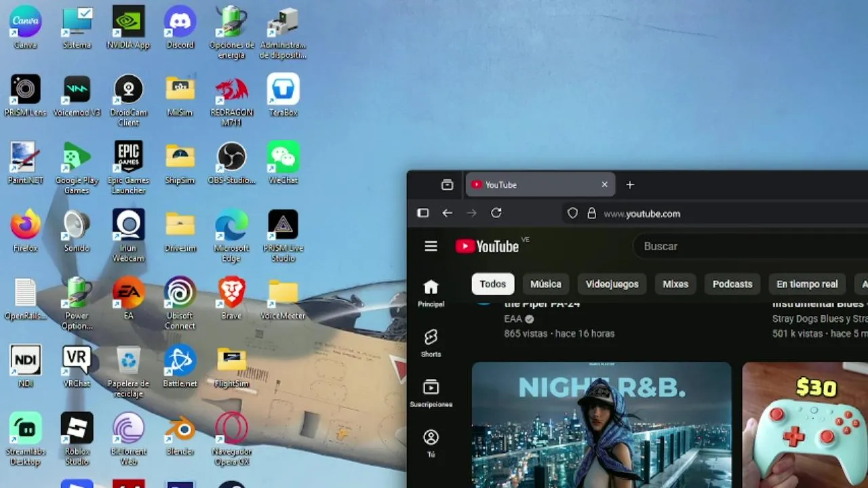The image size is (868, 488).
Task: Open Streamlabs Desktop icon
Action: click(x=26, y=439)
